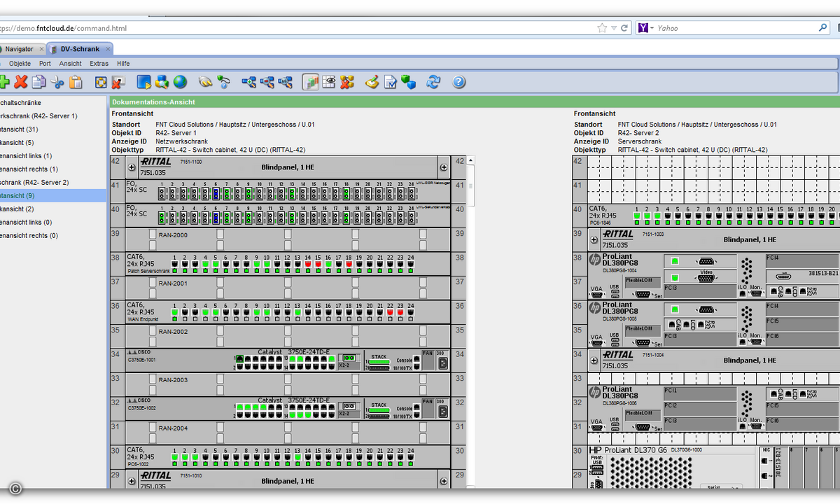Click the address bar URL field

(297, 28)
